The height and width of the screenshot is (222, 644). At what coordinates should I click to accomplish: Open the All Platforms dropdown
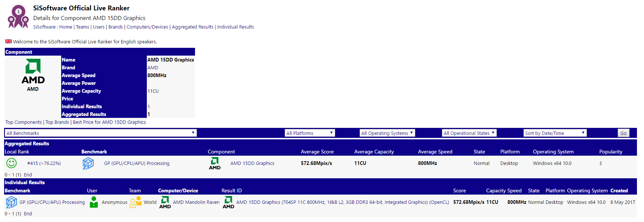310,133
